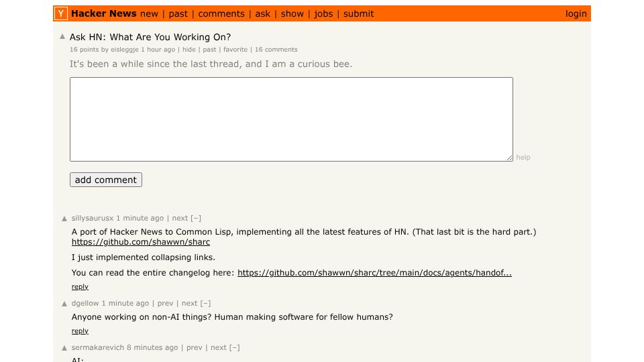The image size is (644, 362).
Task: Open Hacker News home link
Action: pos(103,13)
